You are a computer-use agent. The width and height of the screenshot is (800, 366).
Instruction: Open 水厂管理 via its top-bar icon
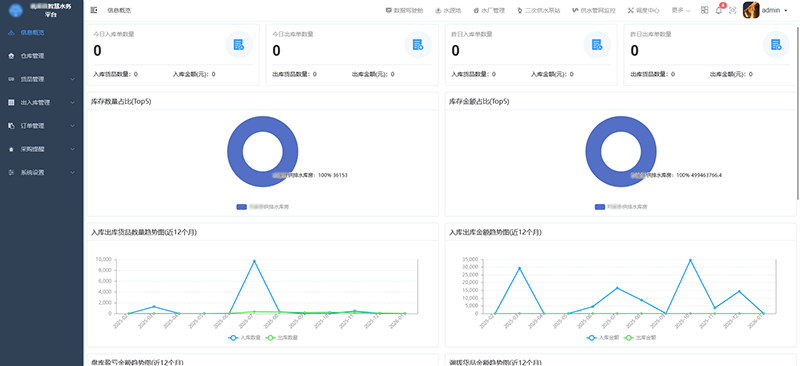(x=476, y=10)
